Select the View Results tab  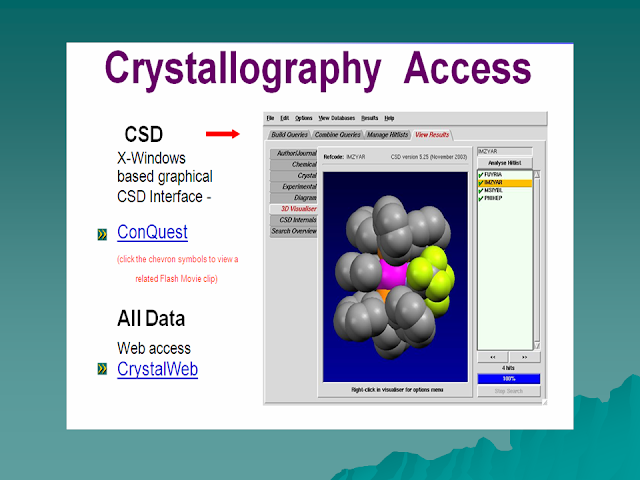[x=432, y=135]
